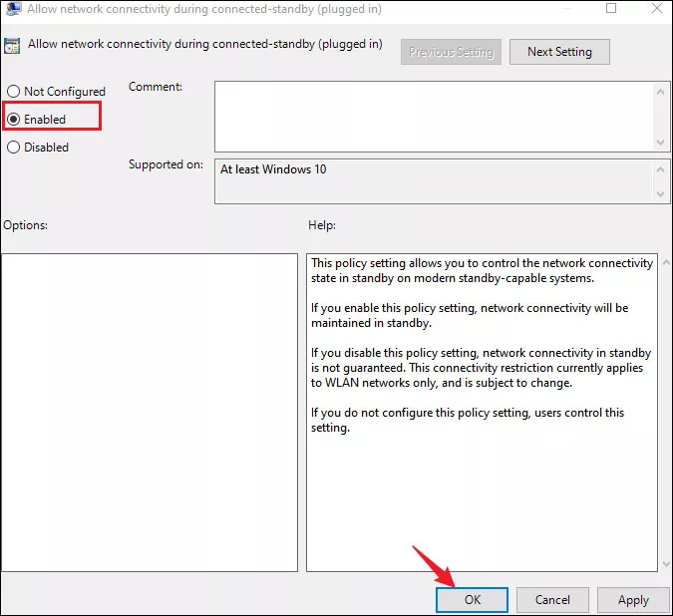Viewport: 673px width, 616px height.
Task: Click Help pane scroll down arrow
Action: click(666, 564)
